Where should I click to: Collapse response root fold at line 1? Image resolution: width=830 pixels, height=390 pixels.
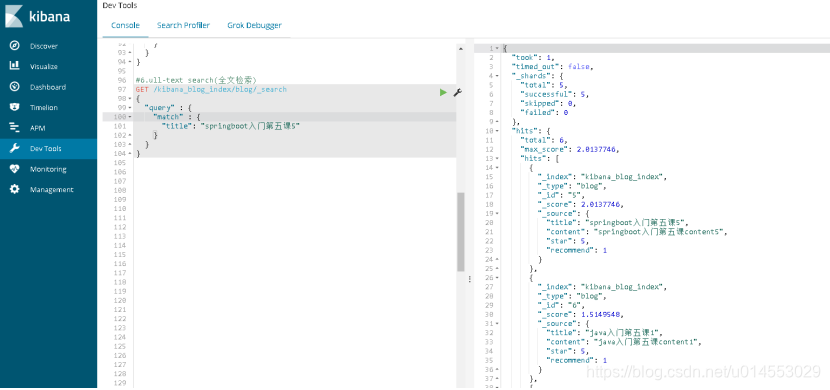tap(497, 48)
